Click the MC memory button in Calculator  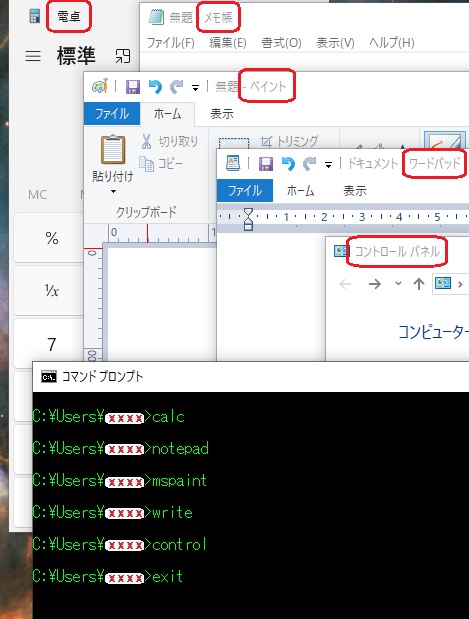(38, 194)
